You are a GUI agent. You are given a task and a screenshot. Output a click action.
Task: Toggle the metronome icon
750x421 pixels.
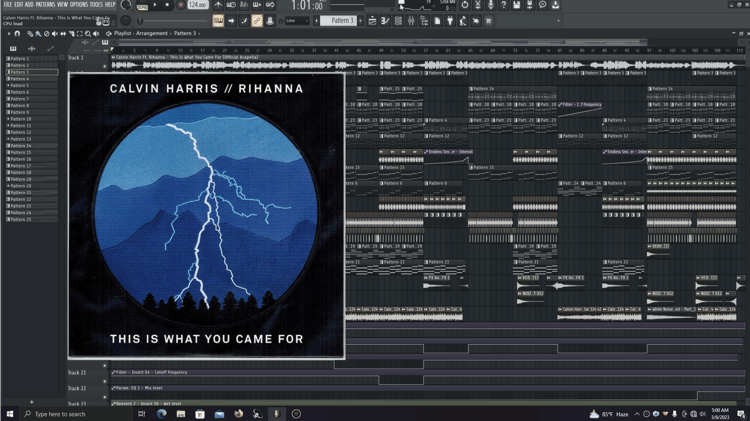point(218,5)
